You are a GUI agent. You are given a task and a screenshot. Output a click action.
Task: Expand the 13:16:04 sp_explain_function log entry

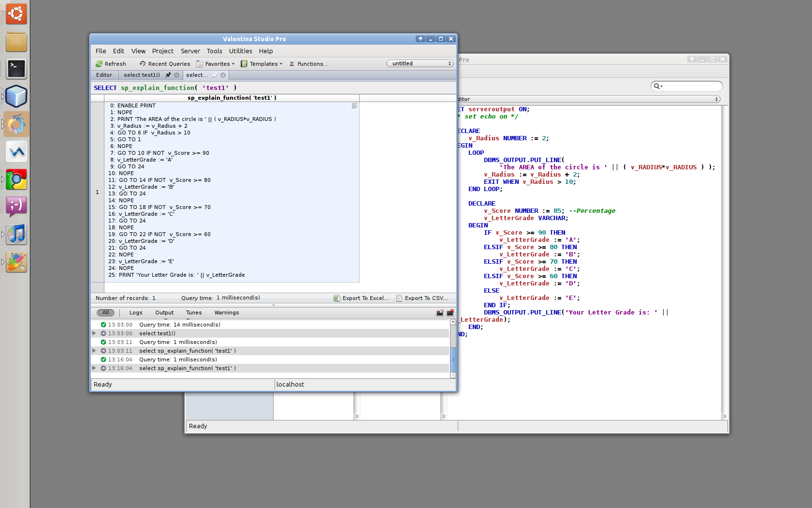(x=94, y=368)
